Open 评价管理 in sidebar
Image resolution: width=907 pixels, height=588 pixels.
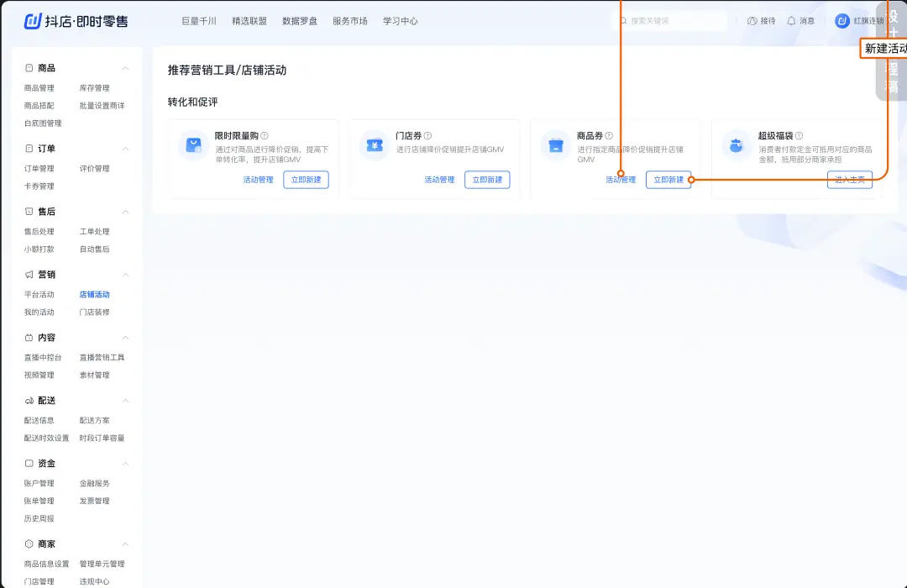click(94, 168)
